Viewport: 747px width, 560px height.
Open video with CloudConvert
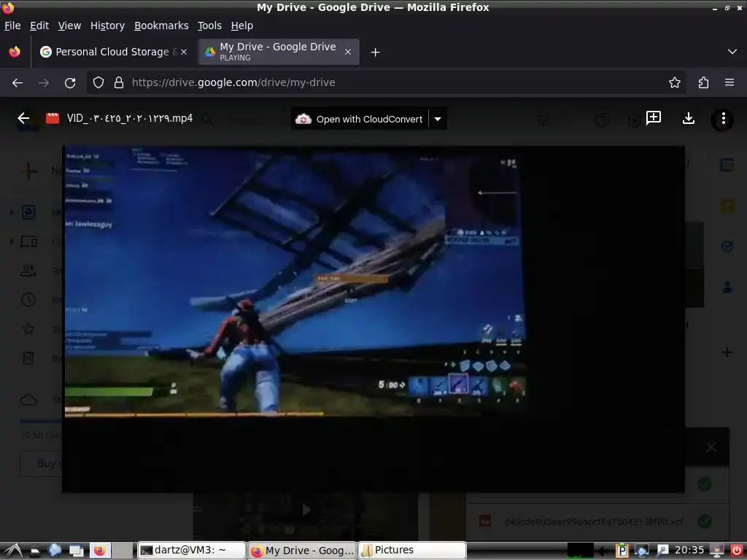(360, 119)
